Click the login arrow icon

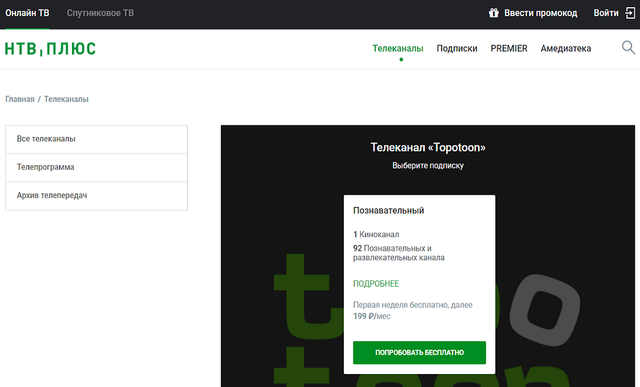(630, 13)
